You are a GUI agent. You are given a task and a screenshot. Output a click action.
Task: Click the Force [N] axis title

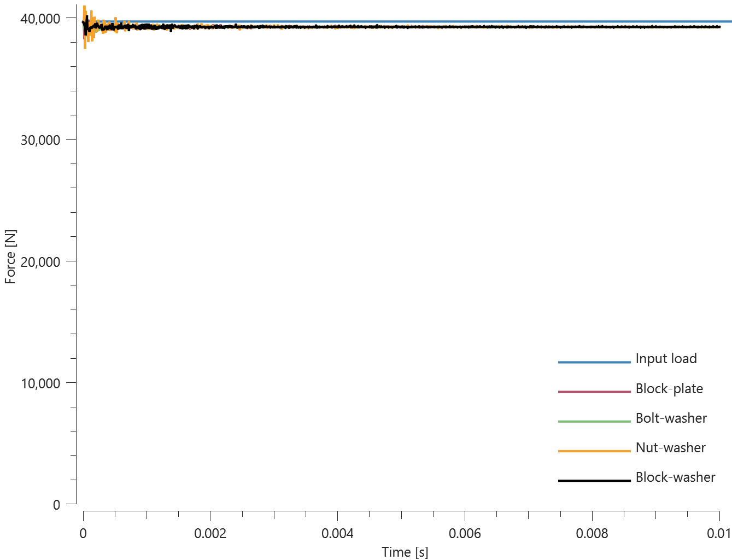[x=10, y=257]
